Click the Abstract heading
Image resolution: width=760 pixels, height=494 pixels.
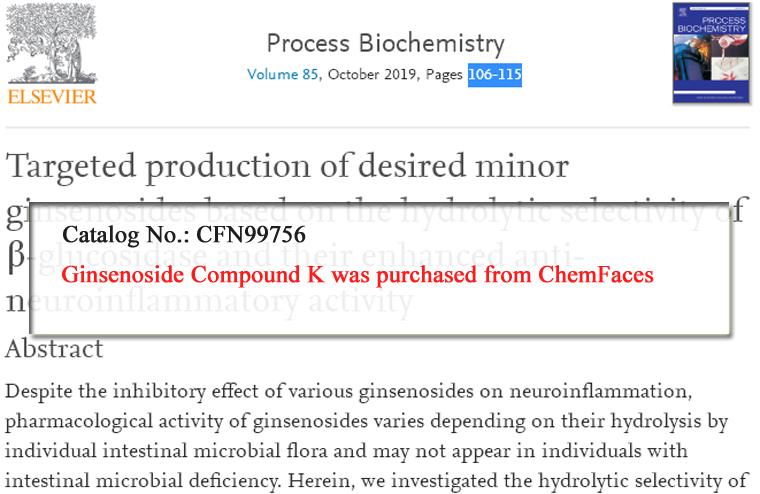coord(54,349)
